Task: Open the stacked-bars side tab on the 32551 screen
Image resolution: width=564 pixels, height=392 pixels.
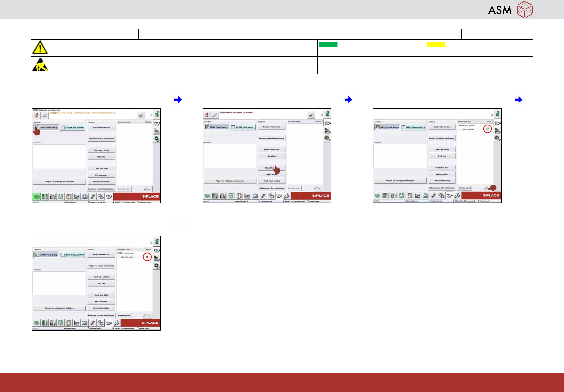Action: tap(327, 131)
